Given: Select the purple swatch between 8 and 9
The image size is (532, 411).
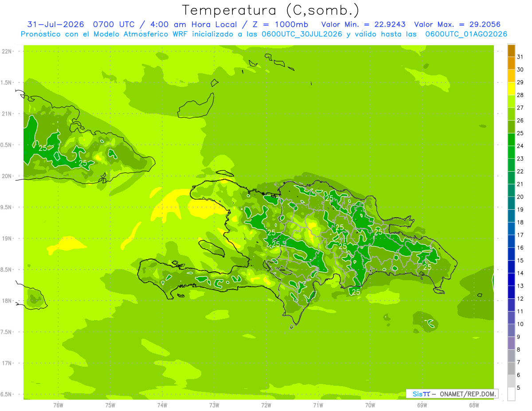Looking at the screenshot, I should pos(511,343).
